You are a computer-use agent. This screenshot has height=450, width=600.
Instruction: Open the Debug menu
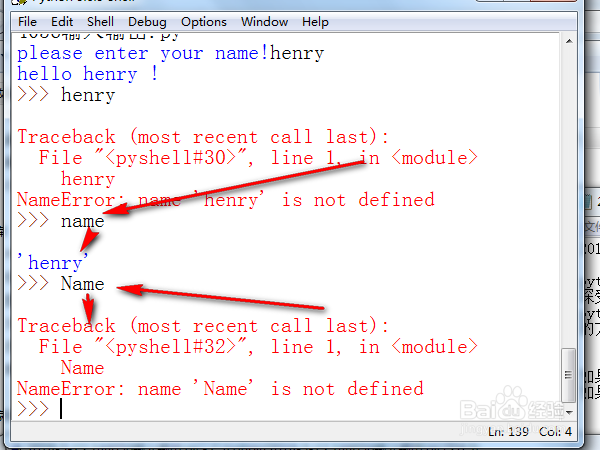point(147,22)
